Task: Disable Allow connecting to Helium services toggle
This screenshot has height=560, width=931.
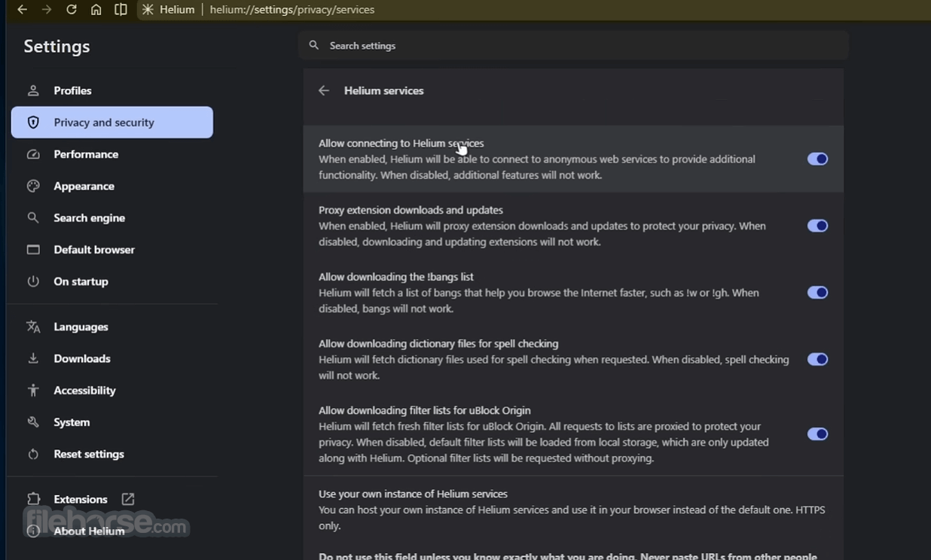Action: (817, 159)
